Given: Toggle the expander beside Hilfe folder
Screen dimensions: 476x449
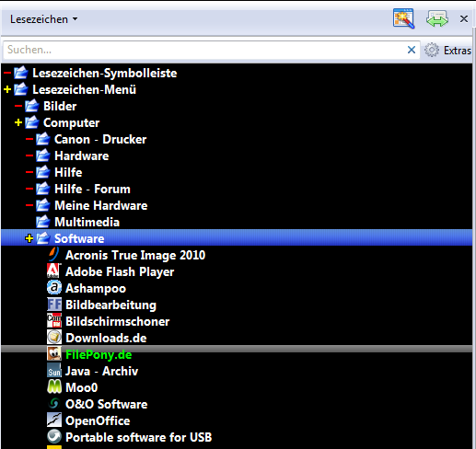Looking at the screenshot, I should (29, 172).
